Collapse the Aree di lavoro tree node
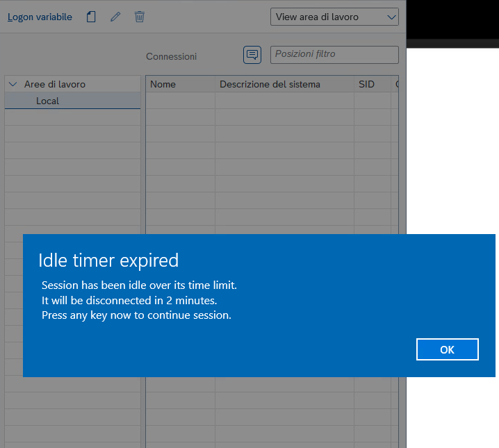Image resolution: width=499 pixels, height=448 pixels. [13, 84]
